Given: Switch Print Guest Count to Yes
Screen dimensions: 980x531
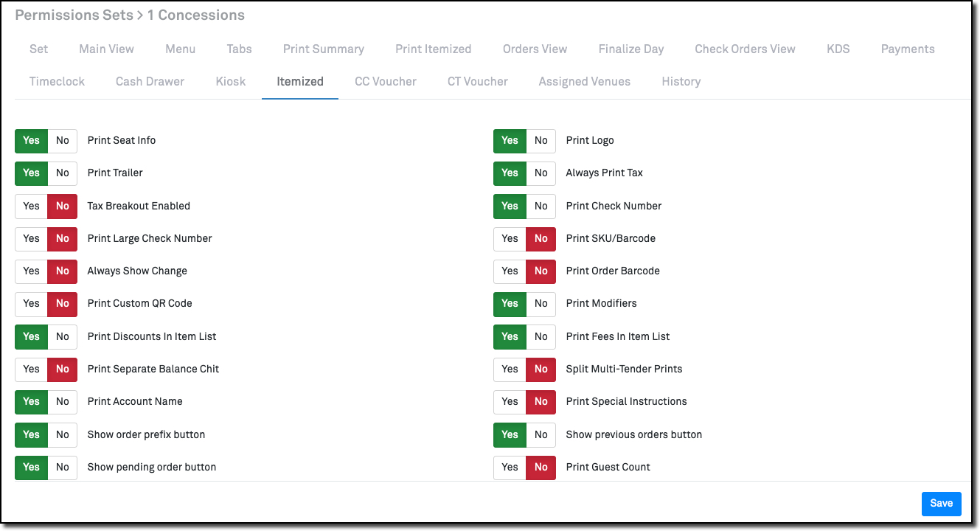Looking at the screenshot, I should (x=510, y=467).
